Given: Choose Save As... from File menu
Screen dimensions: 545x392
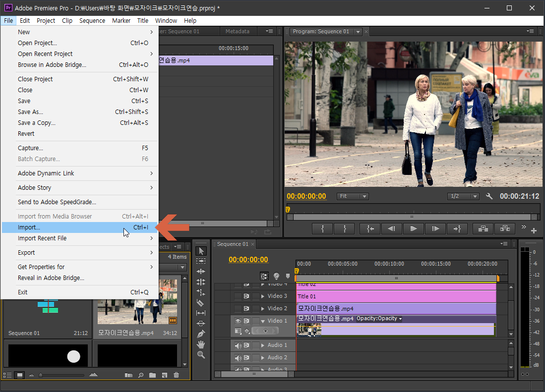Looking at the screenshot, I should [x=80, y=112].
